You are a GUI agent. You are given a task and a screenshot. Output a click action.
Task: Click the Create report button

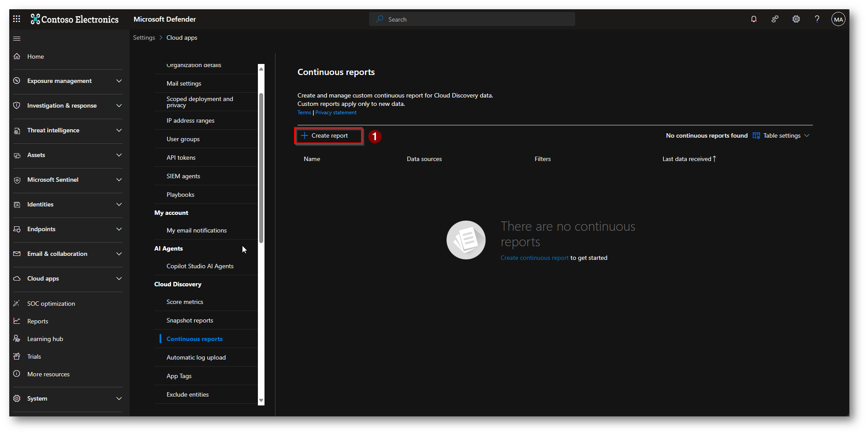click(x=328, y=136)
